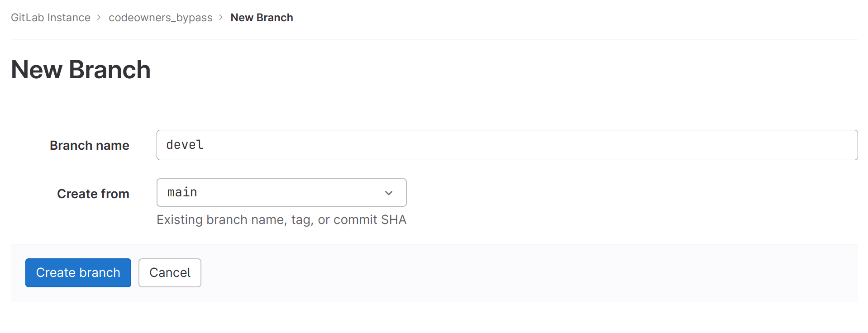
Task: Click the 'Existing branch name, tag' help text
Action: 235,220
